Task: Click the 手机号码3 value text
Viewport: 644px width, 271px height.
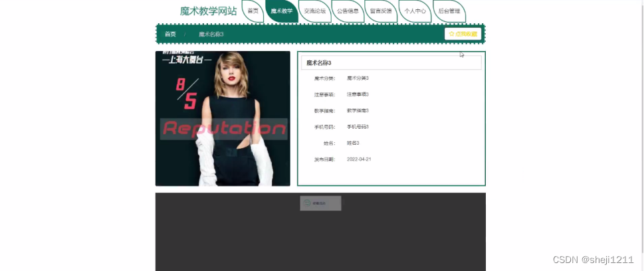Action: click(358, 127)
